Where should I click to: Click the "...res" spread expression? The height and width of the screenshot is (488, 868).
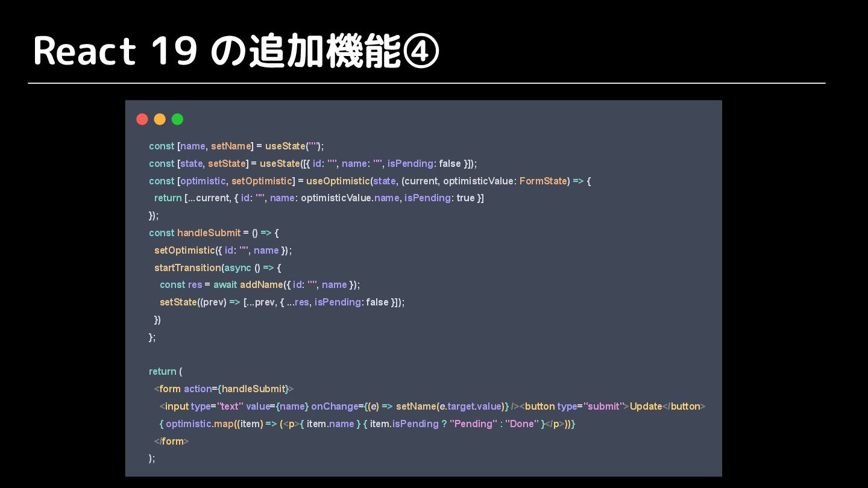pyautogui.click(x=298, y=302)
